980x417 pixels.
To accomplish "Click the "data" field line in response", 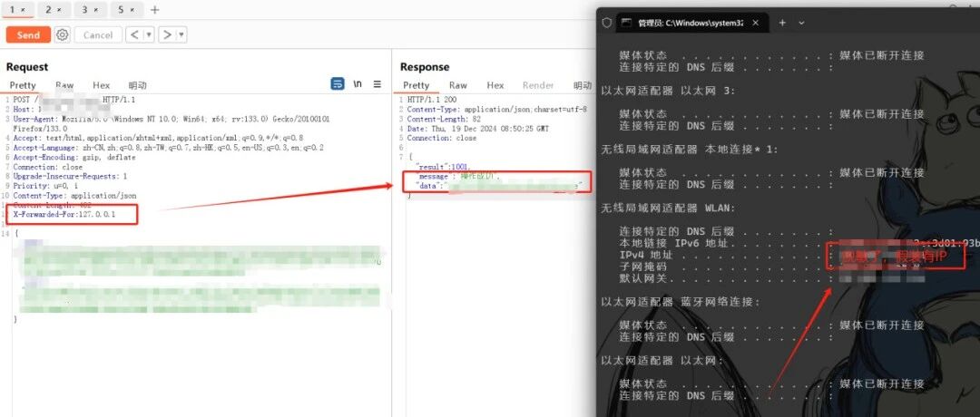I will click(499, 186).
